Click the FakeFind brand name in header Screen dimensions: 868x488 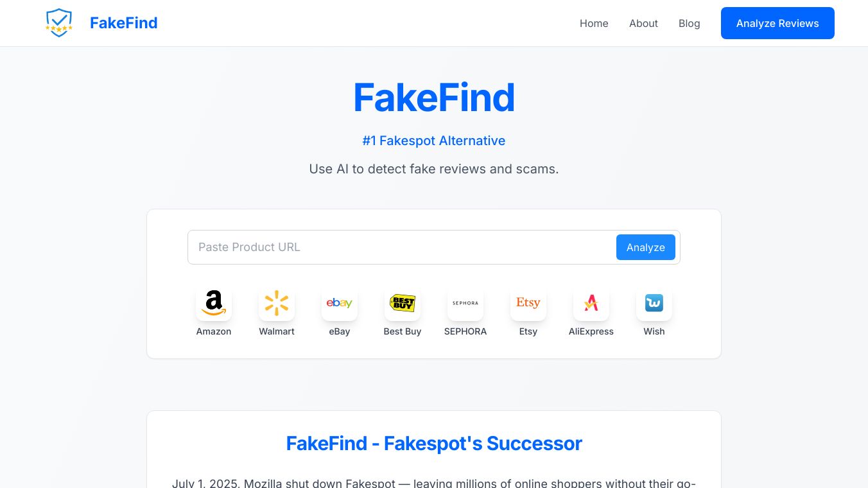coord(123,23)
